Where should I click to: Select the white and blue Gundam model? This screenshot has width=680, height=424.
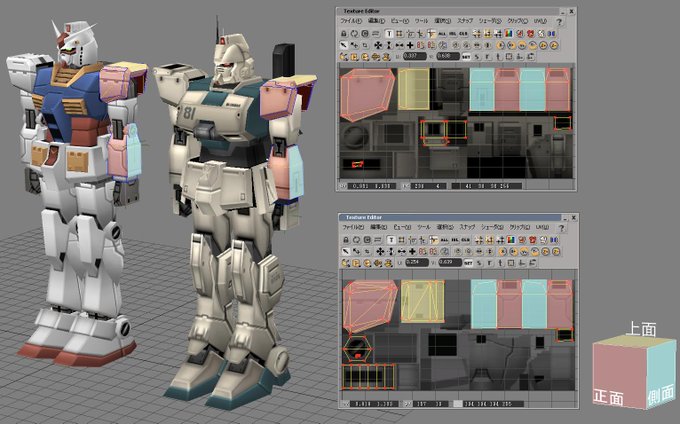(78, 191)
